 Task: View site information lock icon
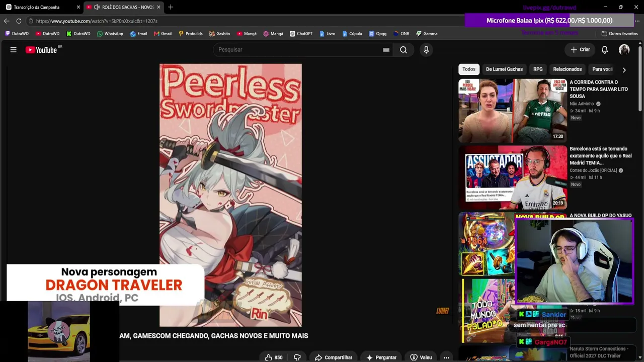[31, 21]
